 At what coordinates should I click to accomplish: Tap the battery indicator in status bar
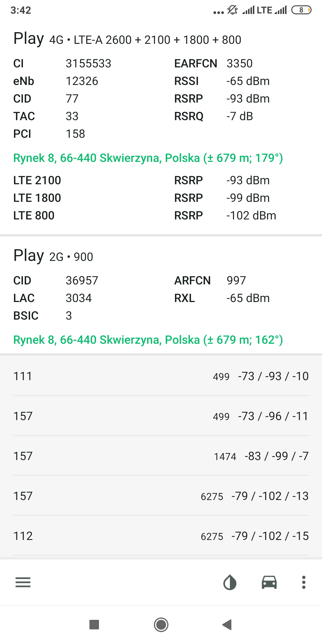point(301,10)
